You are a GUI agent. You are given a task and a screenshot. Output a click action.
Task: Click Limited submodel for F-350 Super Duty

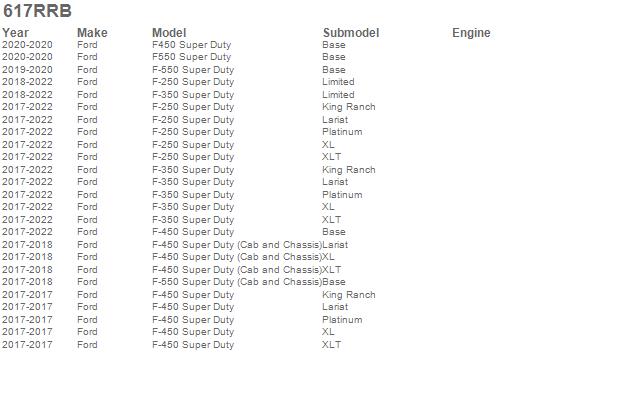click(338, 95)
